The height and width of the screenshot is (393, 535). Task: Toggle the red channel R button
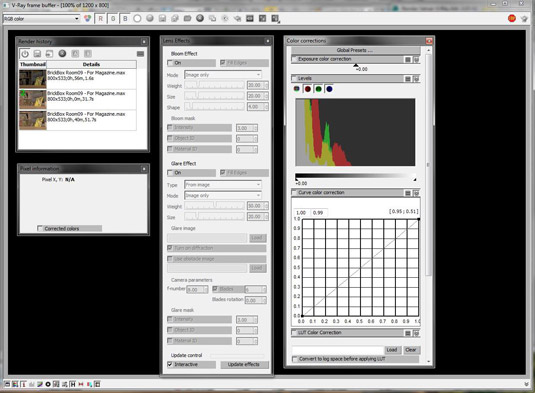point(100,18)
